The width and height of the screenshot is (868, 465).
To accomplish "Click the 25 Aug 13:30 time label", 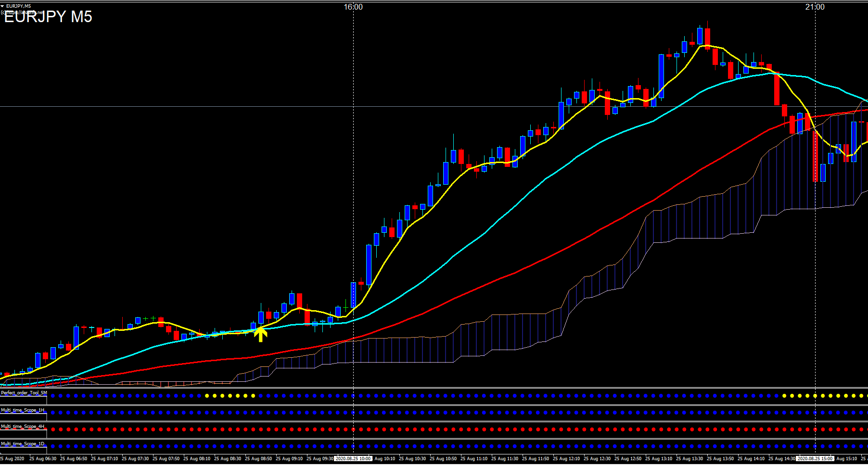I will pyautogui.click(x=689, y=459).
